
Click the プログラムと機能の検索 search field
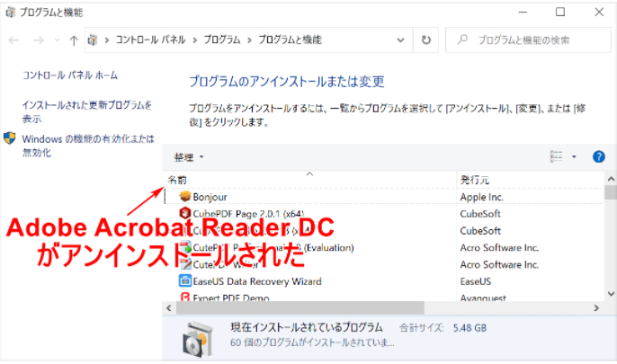pos(531,40)
